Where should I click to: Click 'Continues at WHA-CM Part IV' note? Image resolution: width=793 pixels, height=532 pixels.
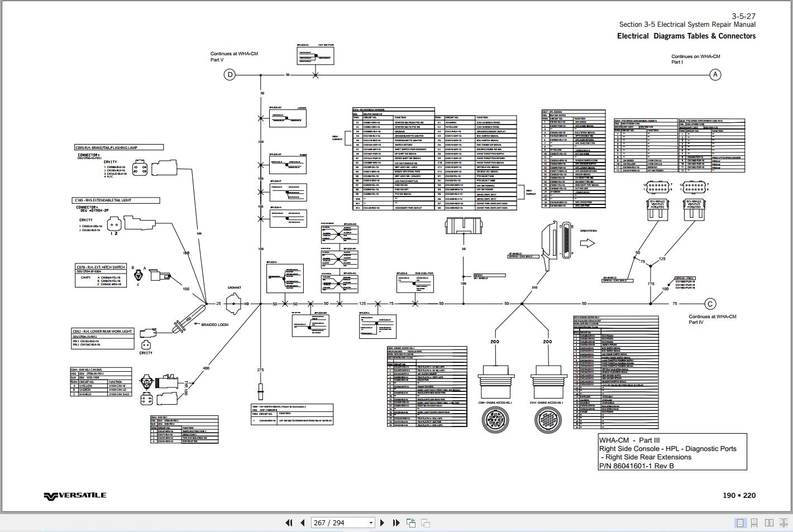[x=713, y=319]
